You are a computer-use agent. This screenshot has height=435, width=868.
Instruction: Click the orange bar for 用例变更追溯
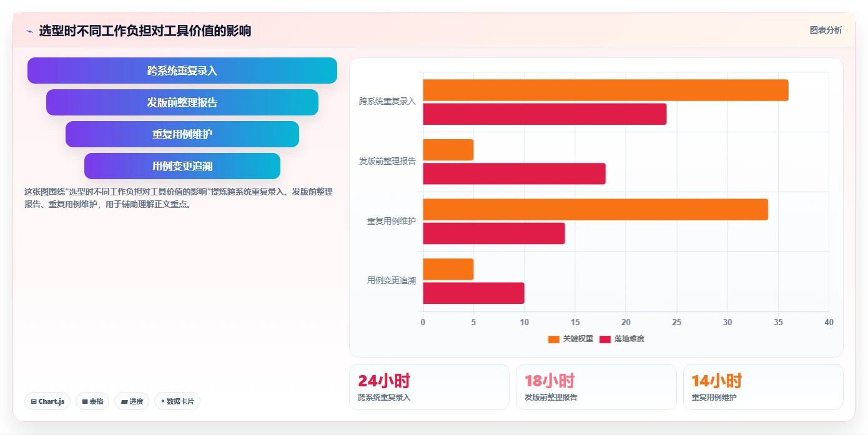pyautogui.click(x=448, y=269)
